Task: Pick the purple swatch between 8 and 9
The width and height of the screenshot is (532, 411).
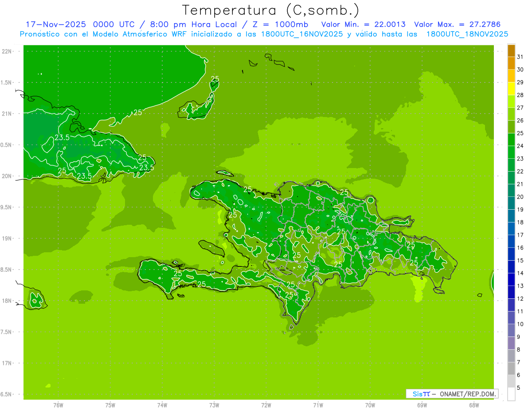Action: tap(511, 343)
